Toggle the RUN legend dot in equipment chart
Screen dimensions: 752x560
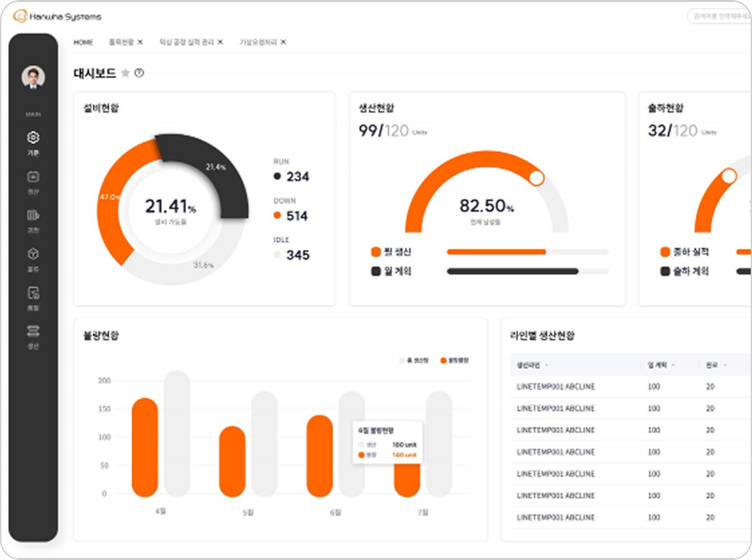point(277,176)
